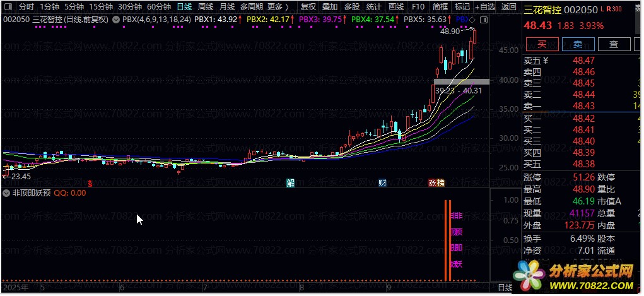Viewport: 644px width, 296px height.
Task: Switch to 周线 weekly chart
Action: point(206,6)
